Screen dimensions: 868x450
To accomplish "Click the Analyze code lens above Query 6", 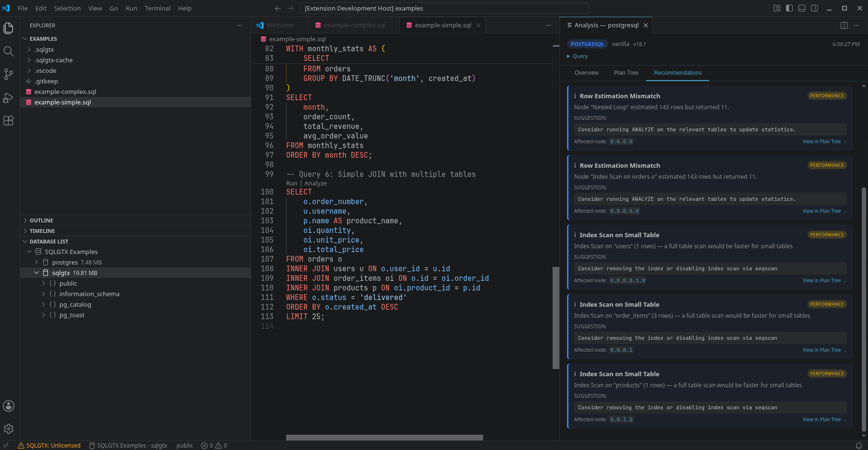I will [315, 184].
